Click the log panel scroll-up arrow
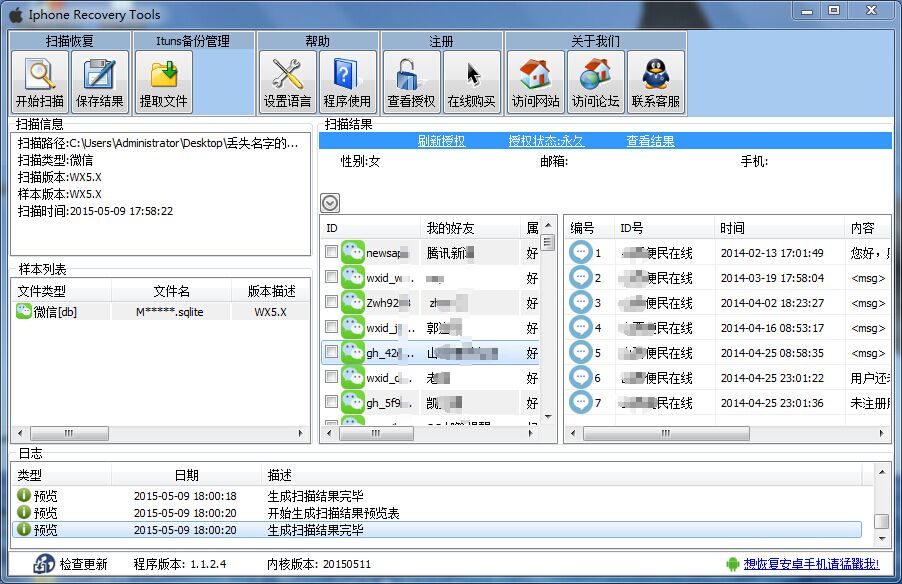This screenshot has height=584, width=902. pos(881,472)
